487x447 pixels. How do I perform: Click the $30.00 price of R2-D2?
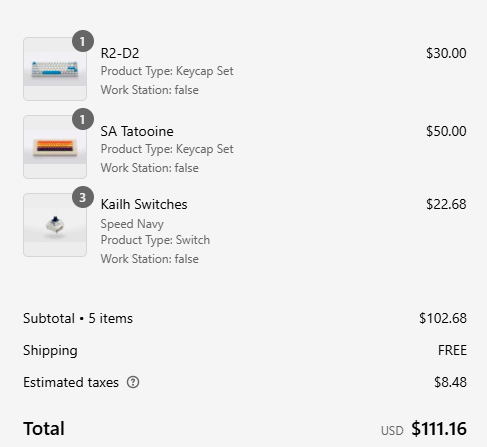[446, 53]
